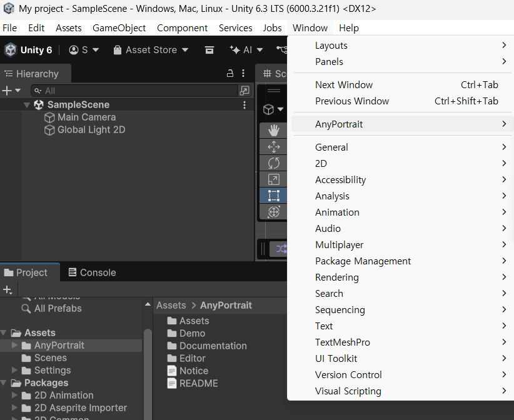Click the Unity 6 logo button
514x420 pixels.
click(x=28, y=50)
